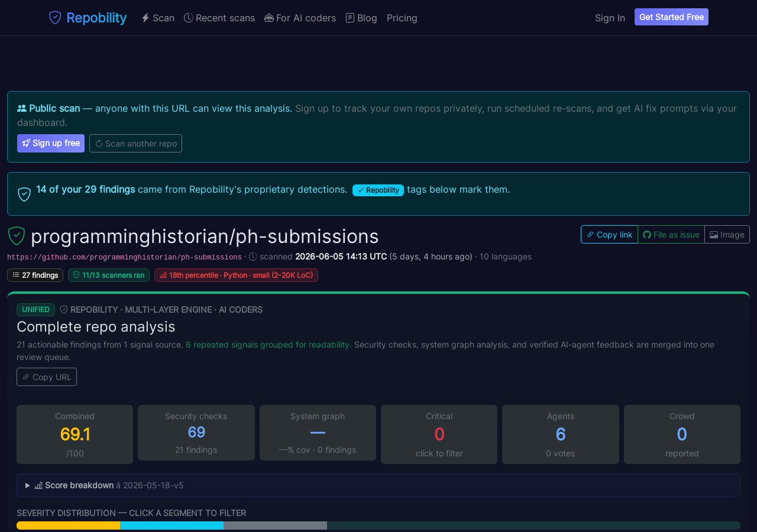Click the Repobility shield logo icon
757x532 pixels.
[55, 18]
